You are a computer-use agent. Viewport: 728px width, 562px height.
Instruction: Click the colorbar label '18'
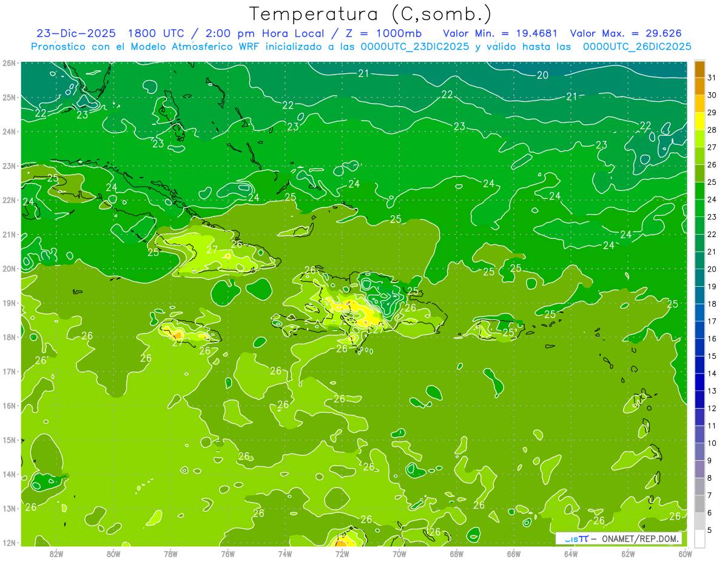[x=712, y=304]
